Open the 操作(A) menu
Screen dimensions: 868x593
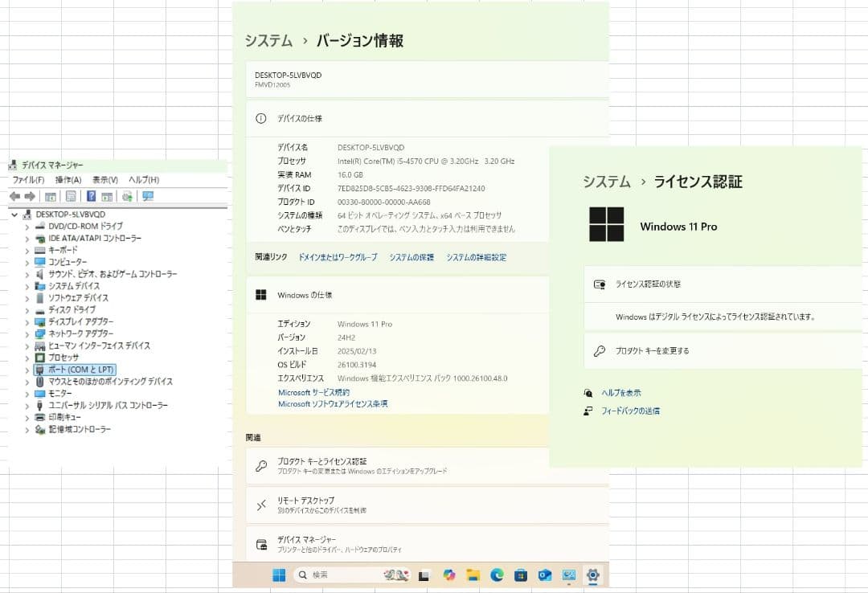tap(68, 180)
